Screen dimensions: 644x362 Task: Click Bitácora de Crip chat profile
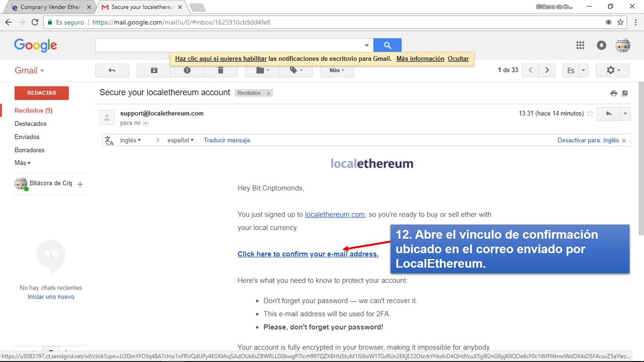pos(43,184)
